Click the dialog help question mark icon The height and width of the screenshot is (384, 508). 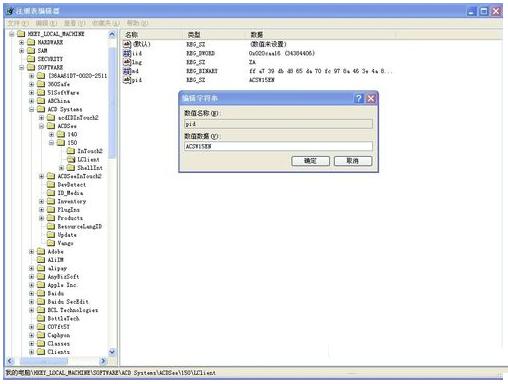pyautogui.click(x=358, y=98)
